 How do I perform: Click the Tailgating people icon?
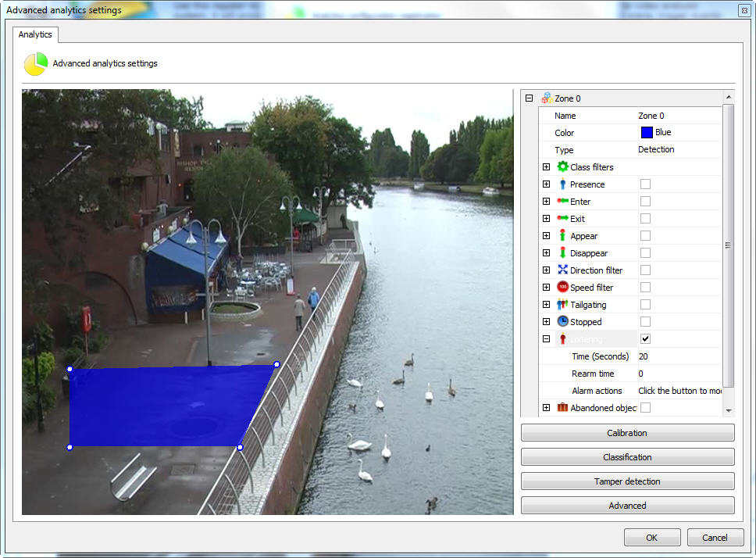pyautogui.click(x=562, y=304)
